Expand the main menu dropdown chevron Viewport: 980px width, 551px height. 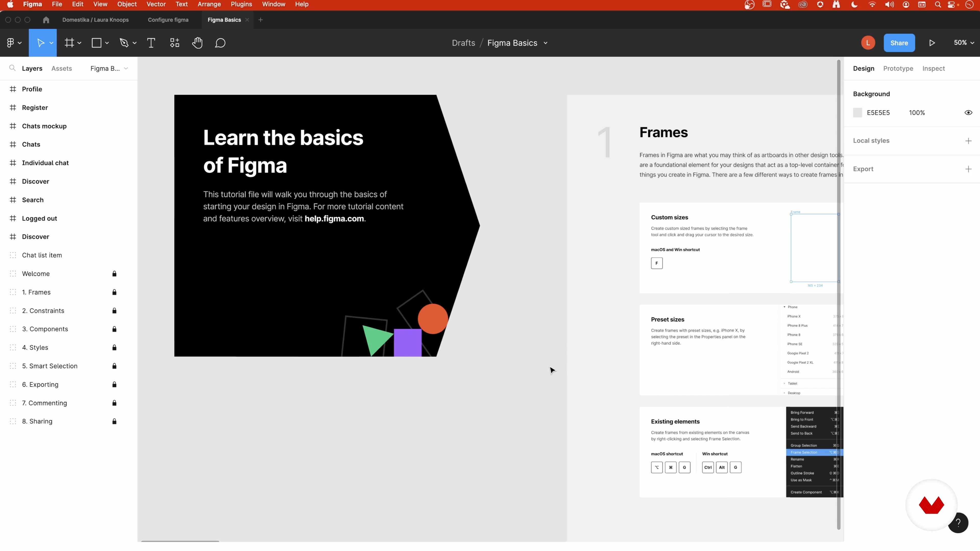[20, 43]
